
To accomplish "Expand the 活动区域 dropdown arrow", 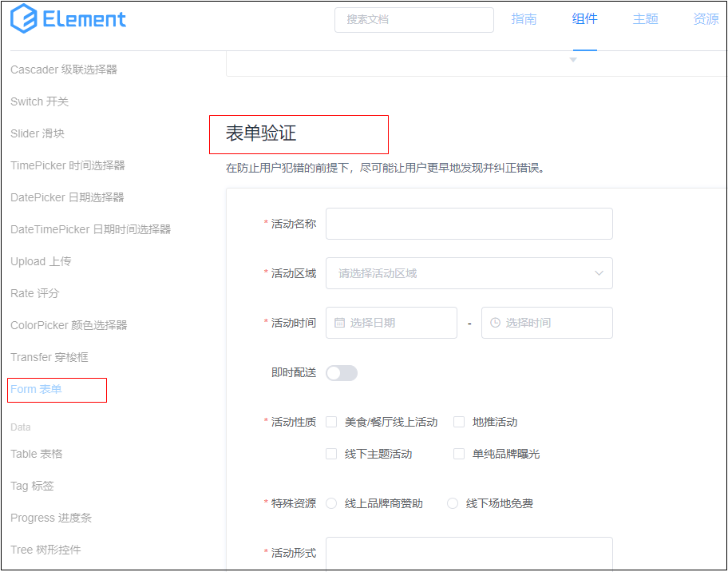I will click(x=599, y=273).
